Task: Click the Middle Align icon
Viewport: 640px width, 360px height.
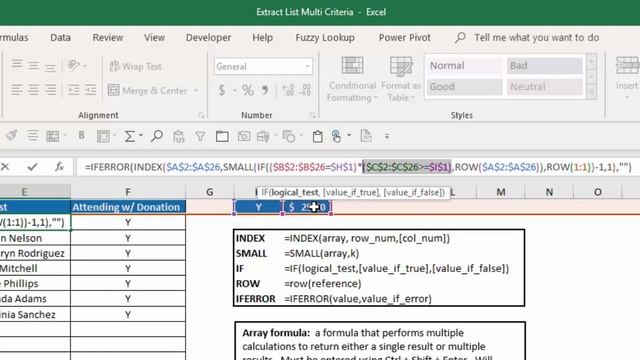Action: [x=33, y=65]
